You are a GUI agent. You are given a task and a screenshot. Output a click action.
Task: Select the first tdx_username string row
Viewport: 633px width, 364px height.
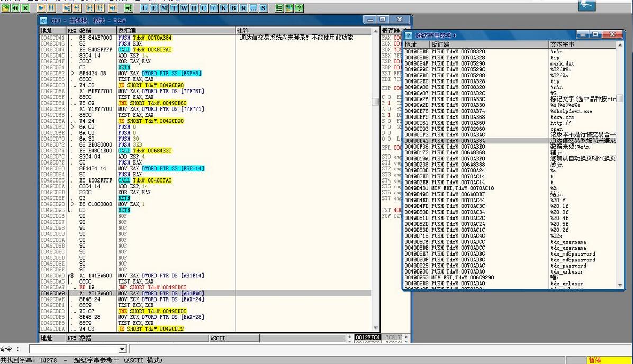pyautogui.click(x=568, y=242)
